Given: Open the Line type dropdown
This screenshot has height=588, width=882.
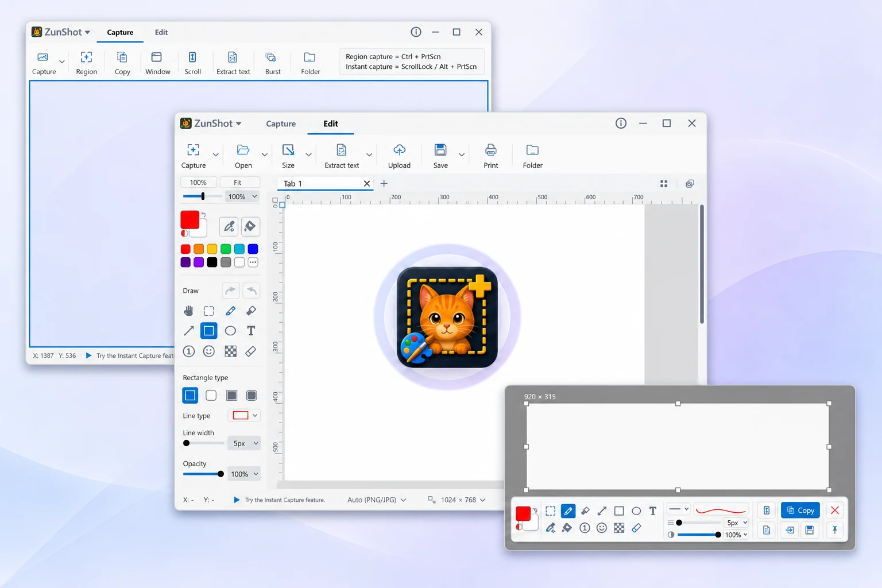Looking at the screenshot, I should click(x=244, y=415).
